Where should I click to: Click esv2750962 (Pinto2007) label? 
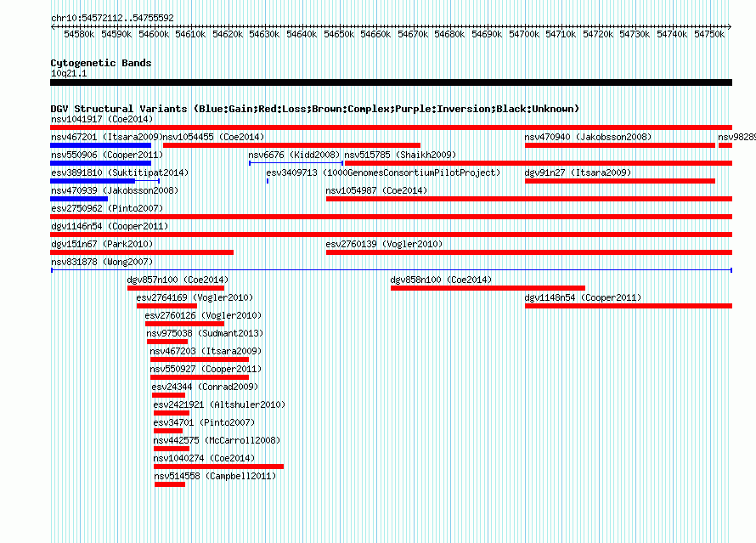(x=107, y=208)
